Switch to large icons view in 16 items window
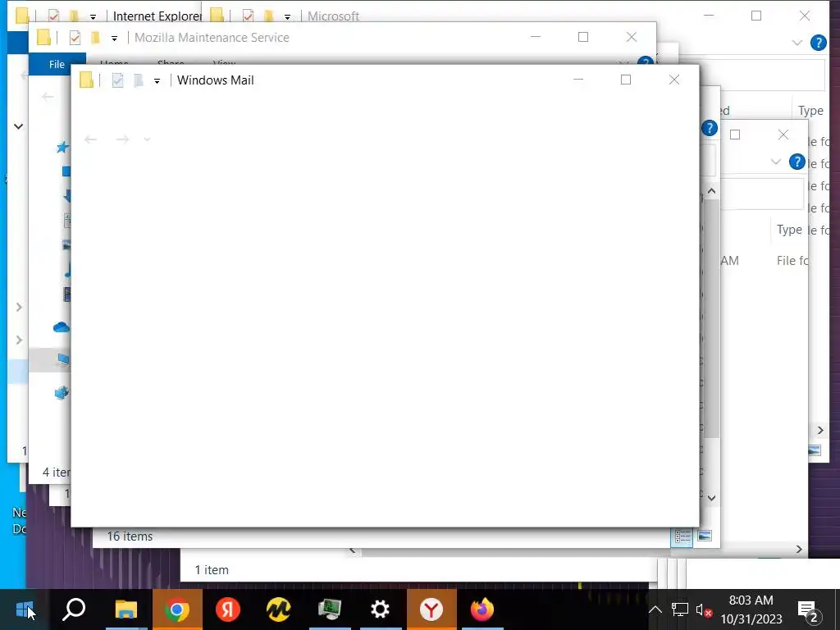This screenshot has height=630, width=840. pyautogui.click(x=705, y=536)
